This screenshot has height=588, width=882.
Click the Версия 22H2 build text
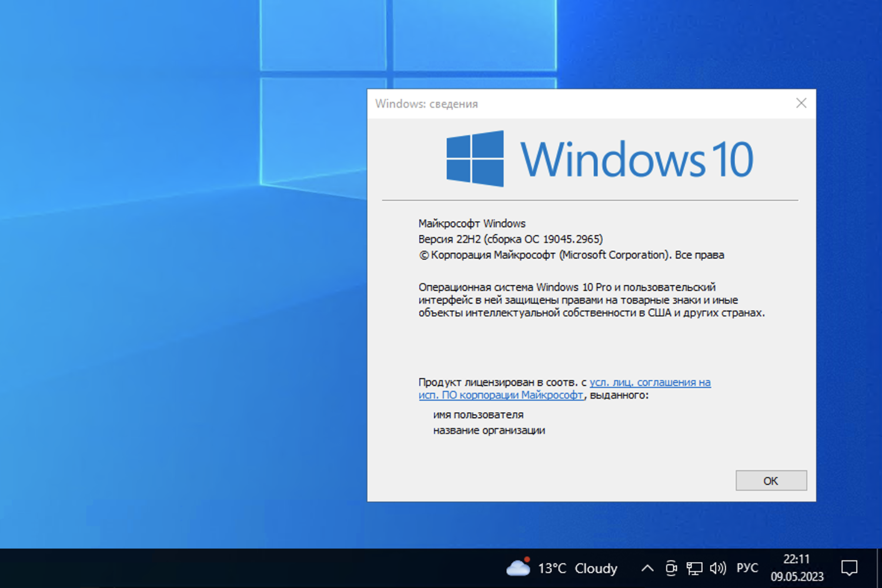(510, 239)
